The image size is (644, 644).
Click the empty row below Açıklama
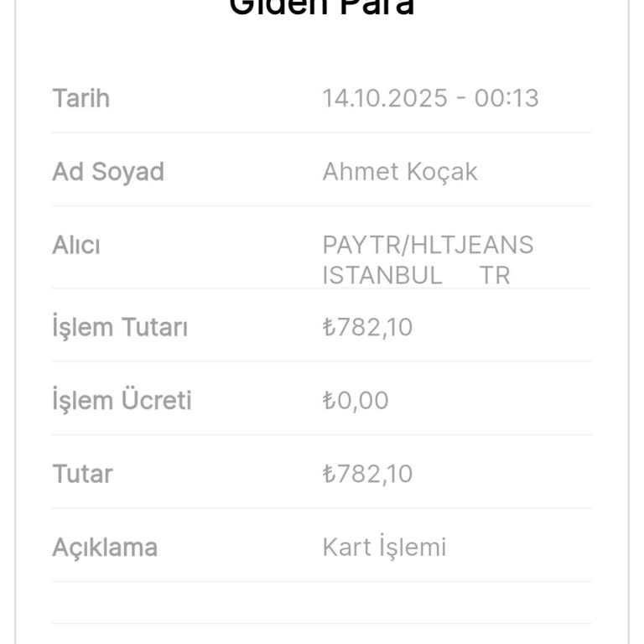point(322,603)
